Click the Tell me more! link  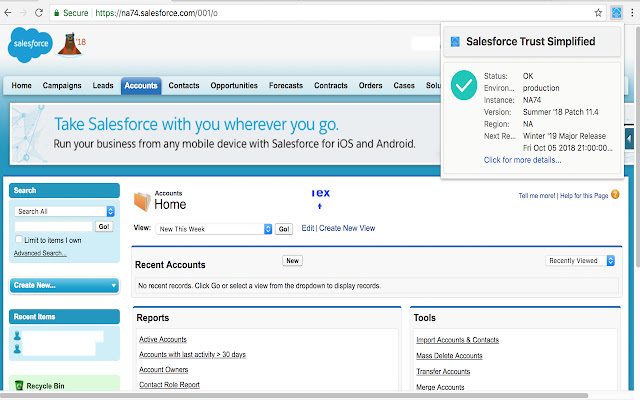537,196
